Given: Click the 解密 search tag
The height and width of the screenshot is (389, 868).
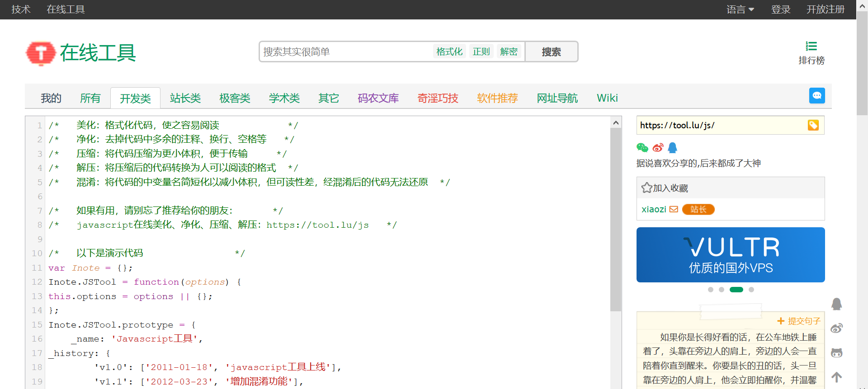Looking at the screenshot, I should click(x=509, y=52).
